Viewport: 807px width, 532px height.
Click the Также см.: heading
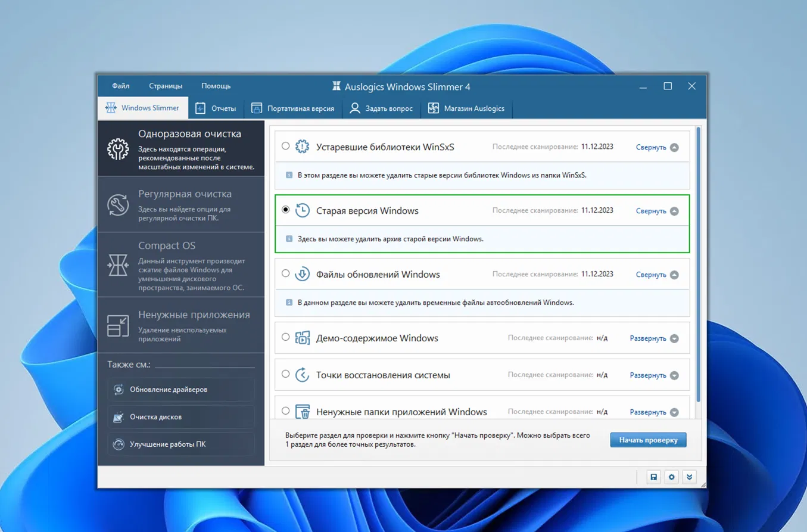click(x=129, y=364)
